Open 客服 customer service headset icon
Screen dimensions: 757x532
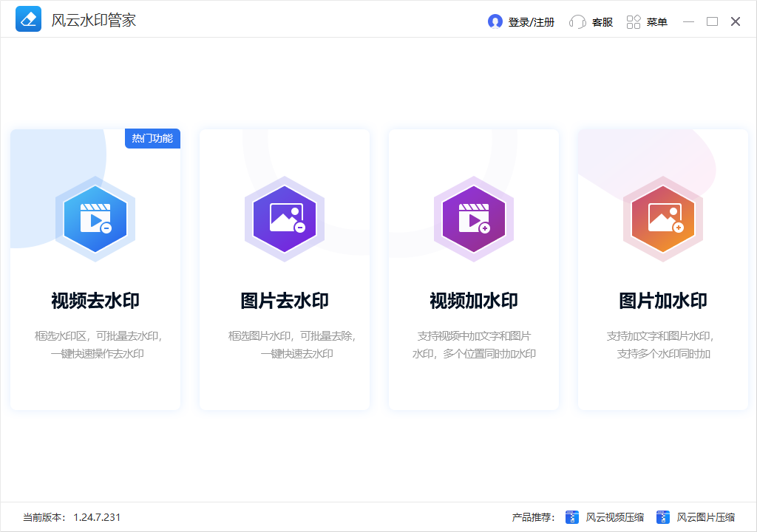(577, 21)
